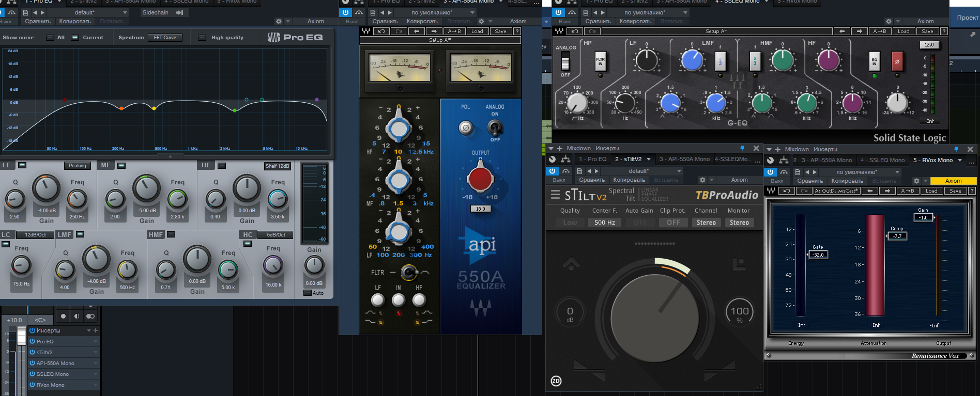
Task: Click the gear icon in SSL EQ window
Action: (x=889, y=21)
